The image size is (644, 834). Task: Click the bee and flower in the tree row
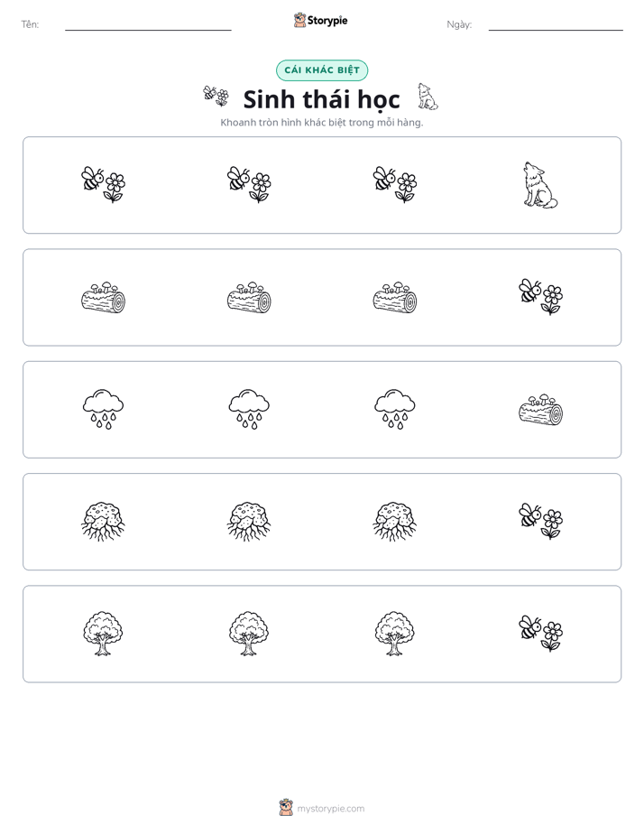point(540,634)
